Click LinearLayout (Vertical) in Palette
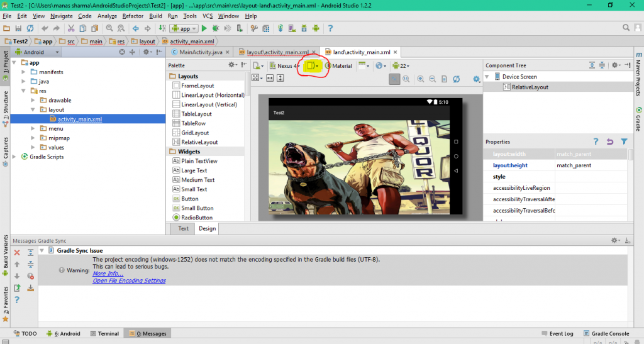Image resolution: width=644 pixels, height=344 pixels. pyautogui.click(x=209, y=104)
